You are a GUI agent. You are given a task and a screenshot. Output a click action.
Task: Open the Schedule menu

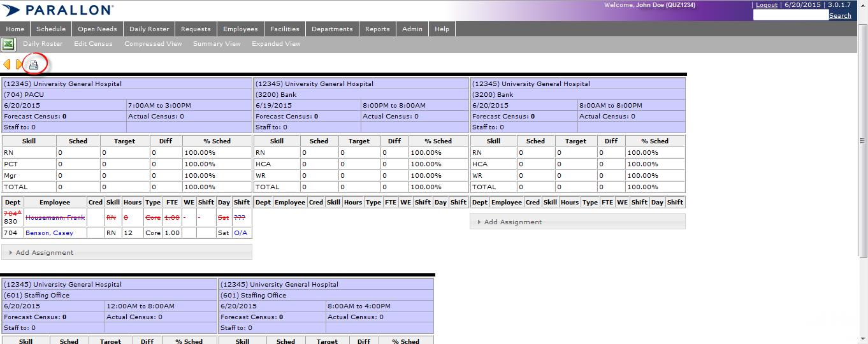(51, 29)
